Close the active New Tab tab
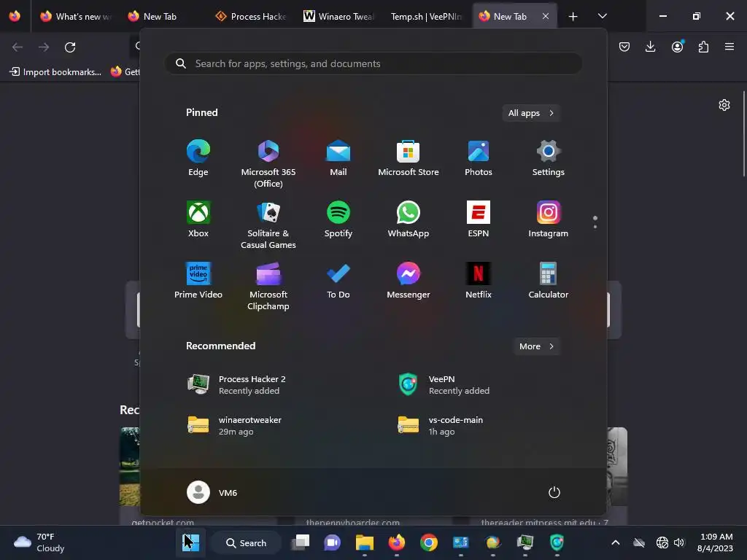 click(x=546, y=16)
